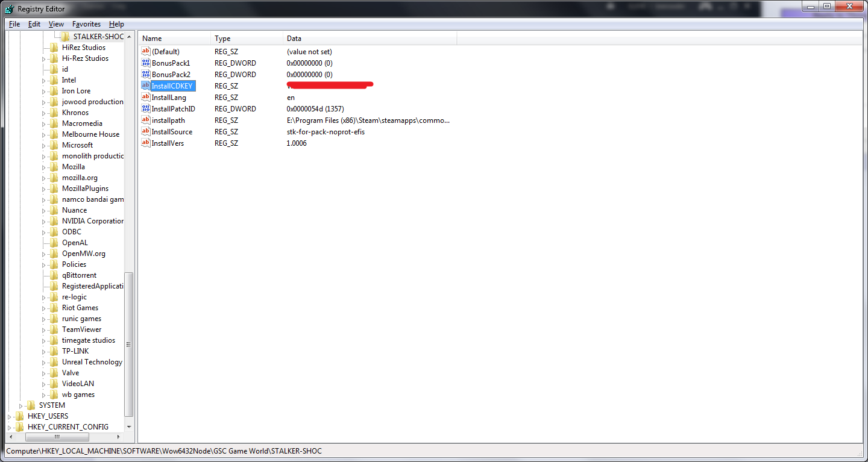Click the '0x0000054d (1357)' data value
Screen dimensions: 868x462
(x=315, y=108)
